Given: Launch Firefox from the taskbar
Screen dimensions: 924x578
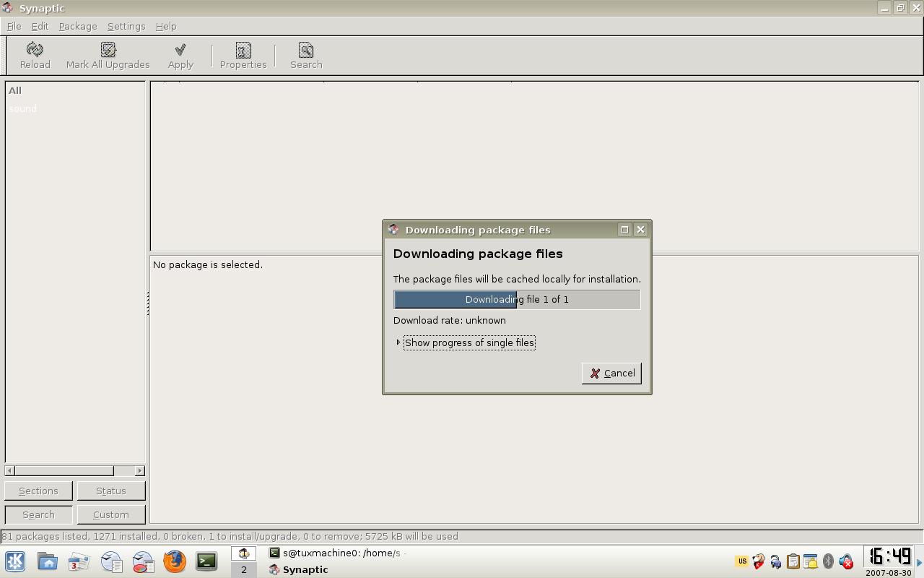Looking at the screenshot, I should (x=175, y=561).
